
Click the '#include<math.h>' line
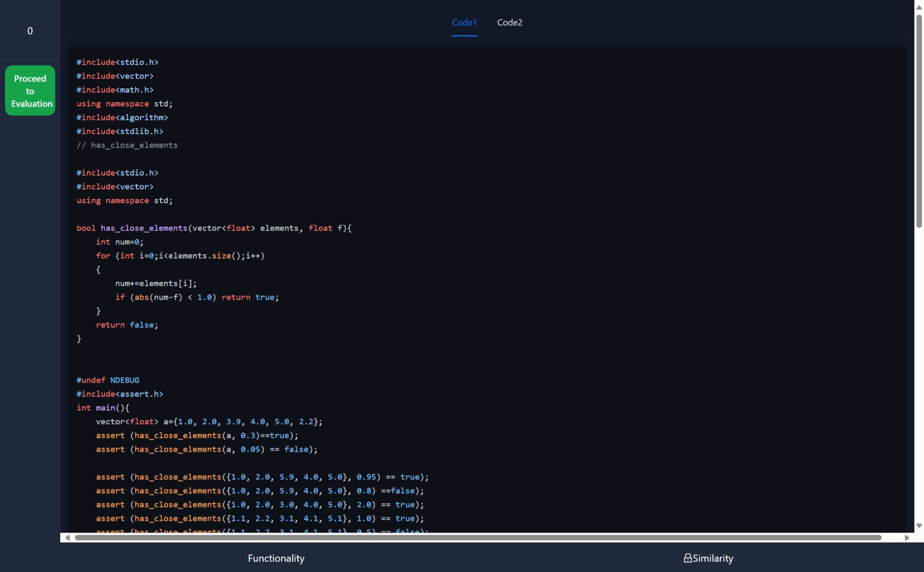pos(115,90)
